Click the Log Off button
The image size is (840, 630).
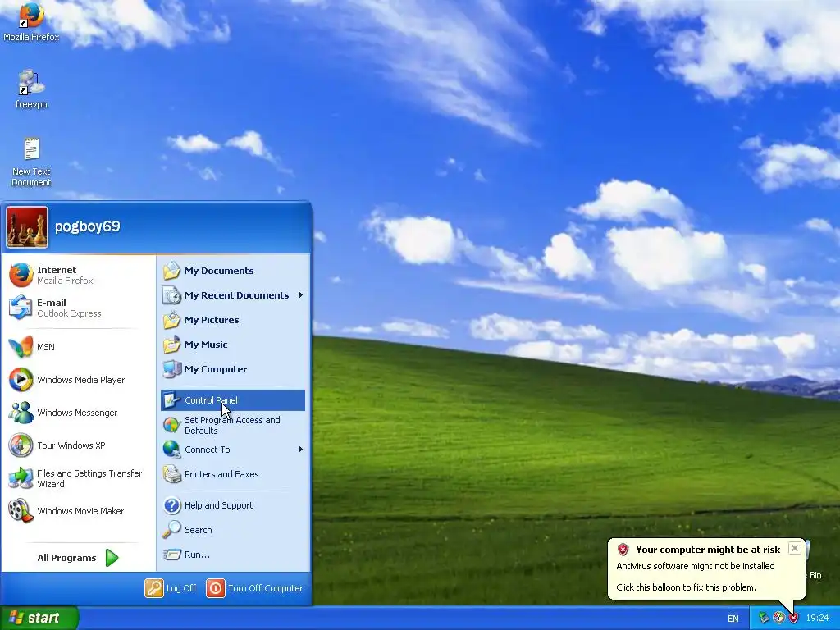point(171,588)
